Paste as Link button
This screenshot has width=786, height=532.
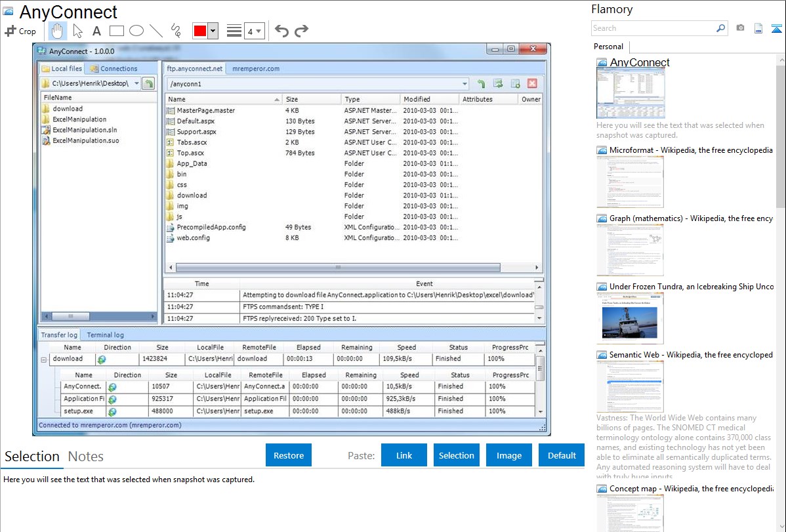click(x=404, y=455)
